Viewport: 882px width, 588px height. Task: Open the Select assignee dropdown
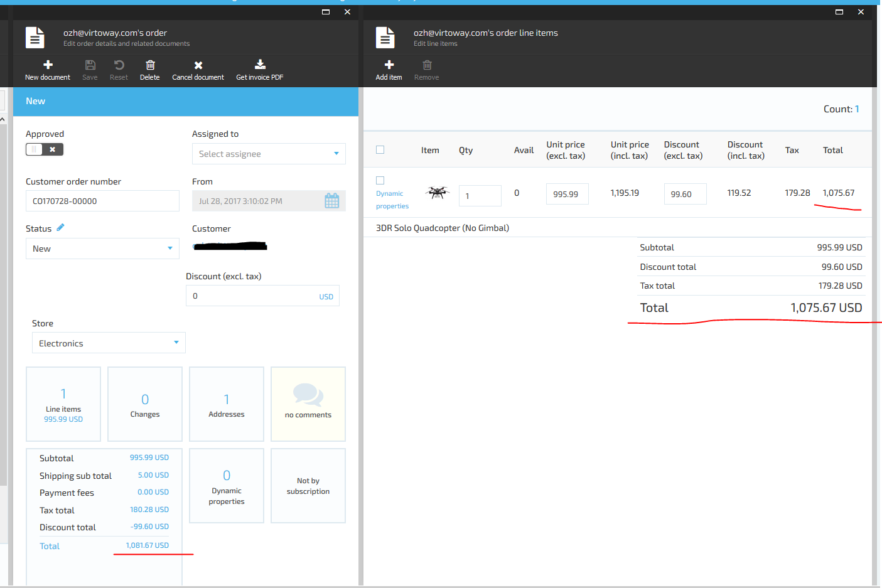[269, 154]
